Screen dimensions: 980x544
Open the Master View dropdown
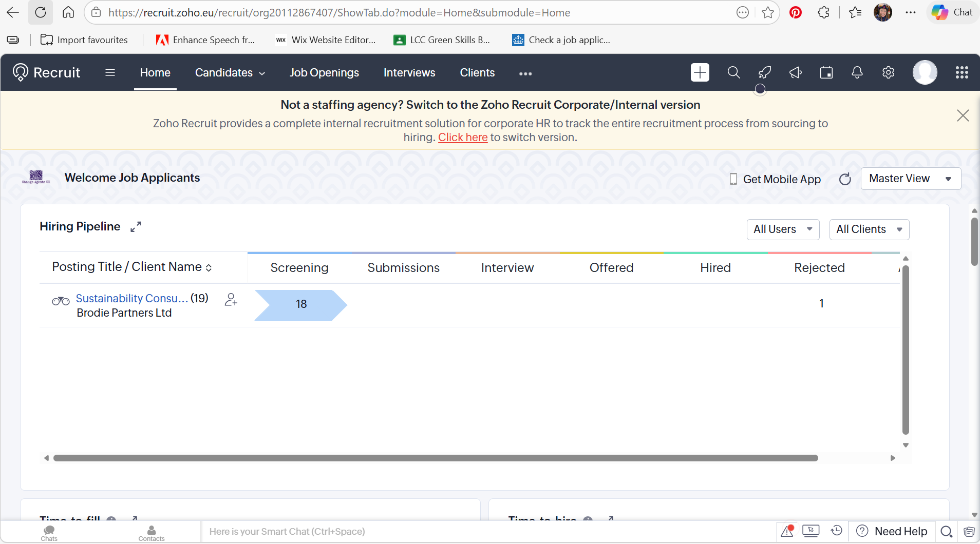911,179
